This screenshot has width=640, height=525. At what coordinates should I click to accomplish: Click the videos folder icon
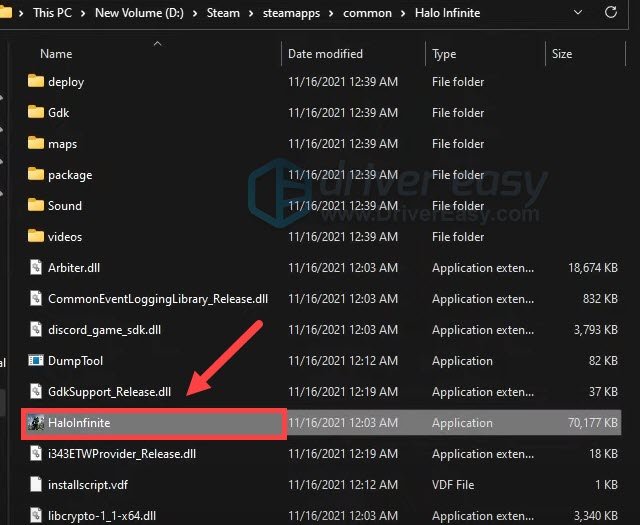(36, 236)
